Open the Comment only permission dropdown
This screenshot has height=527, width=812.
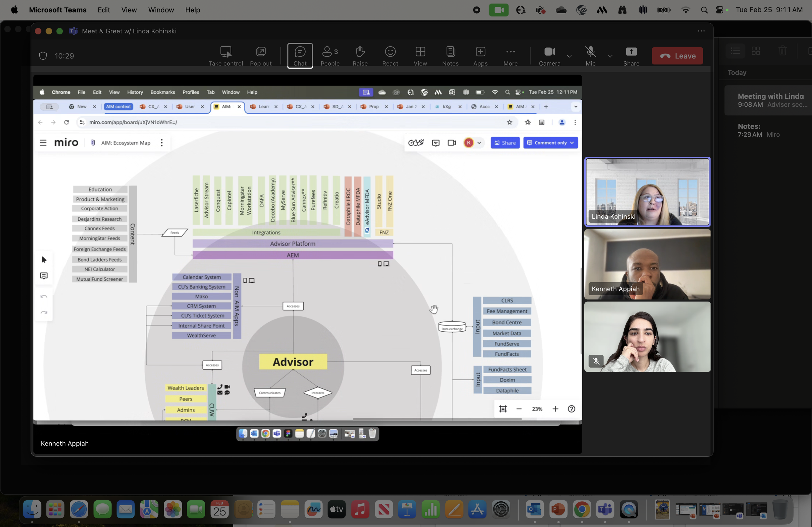coord(550,143)
